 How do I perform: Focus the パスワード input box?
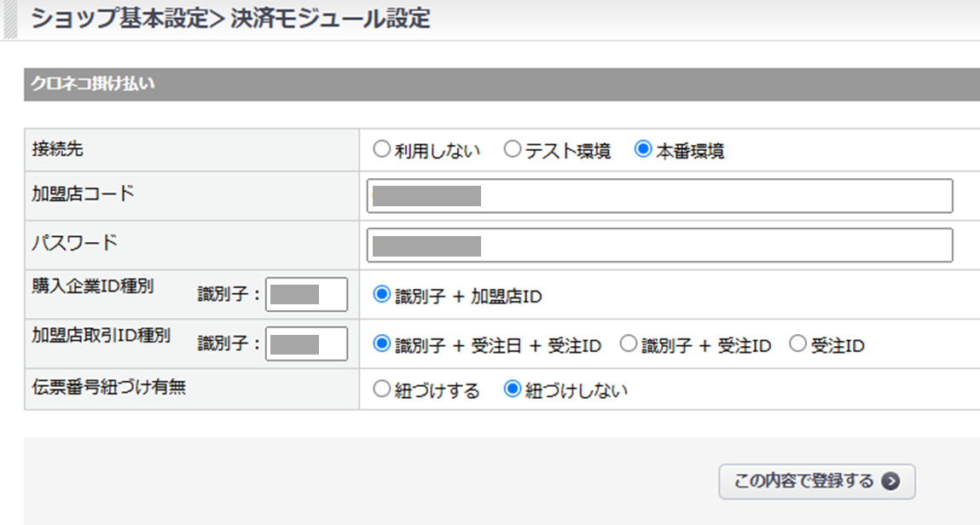click(659, 245)
